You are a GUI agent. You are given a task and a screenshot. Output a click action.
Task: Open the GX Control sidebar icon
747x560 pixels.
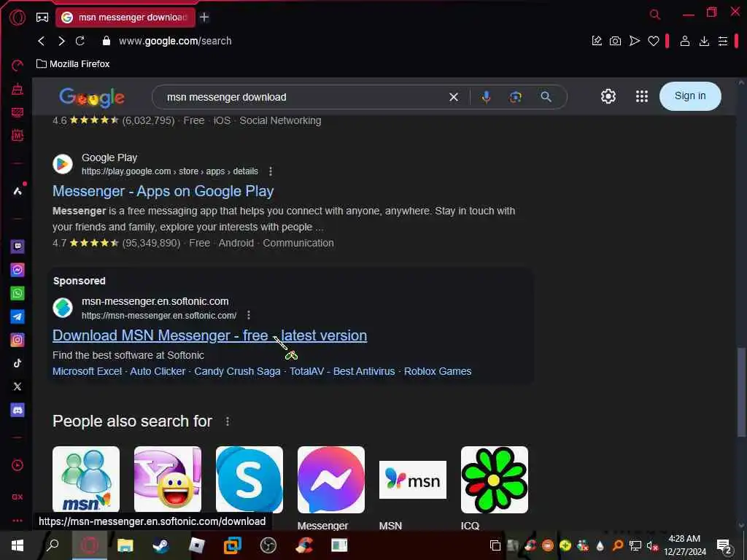coord(18,65)
